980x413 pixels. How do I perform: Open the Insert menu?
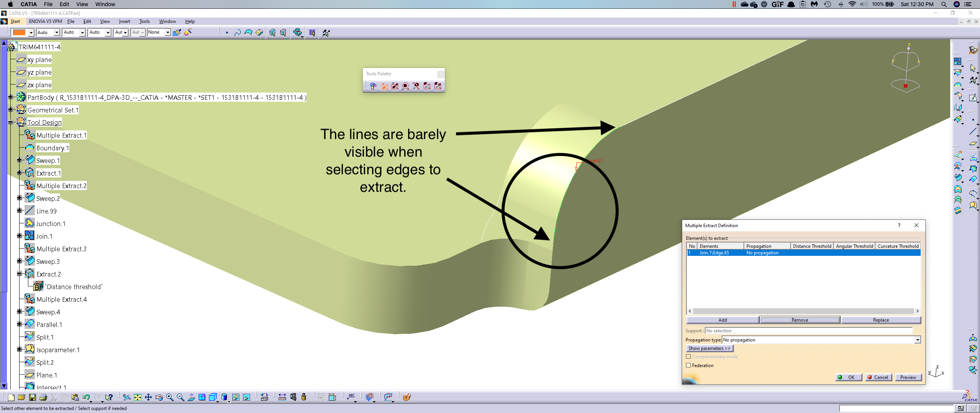click(124, 21)
